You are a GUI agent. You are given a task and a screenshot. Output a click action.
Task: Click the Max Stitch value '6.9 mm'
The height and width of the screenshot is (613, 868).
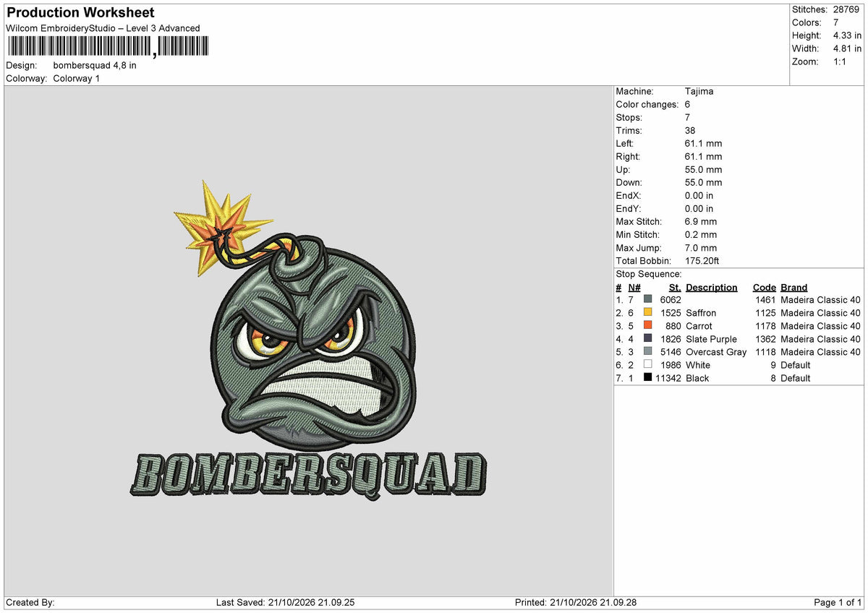pyautogui.click(x=701, y=221)
